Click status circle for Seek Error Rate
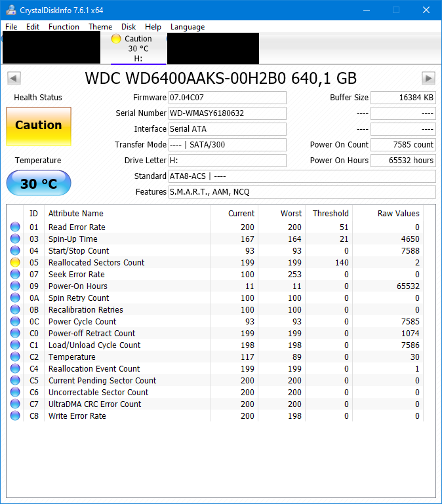This screenshot has height=504, width=442. tap(15, 274)
